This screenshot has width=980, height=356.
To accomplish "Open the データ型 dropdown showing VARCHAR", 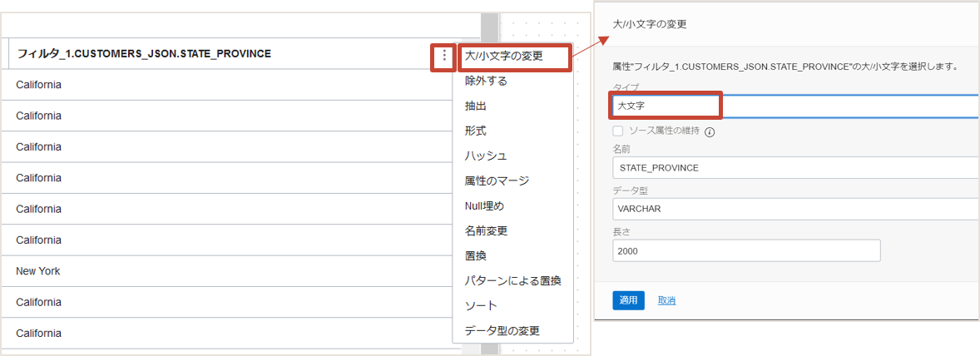I will [794, 209].
